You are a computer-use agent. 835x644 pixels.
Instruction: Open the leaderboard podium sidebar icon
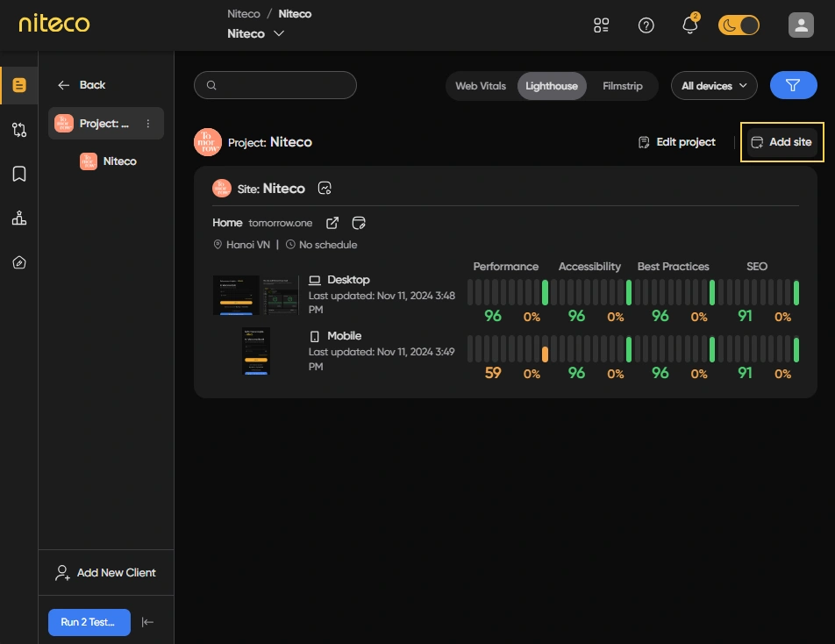pos(19,218)
